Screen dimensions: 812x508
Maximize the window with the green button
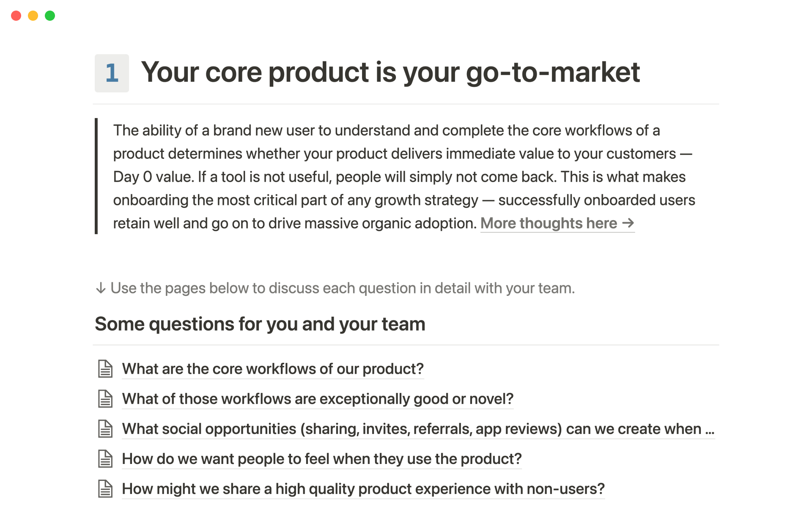click(50, 16)
